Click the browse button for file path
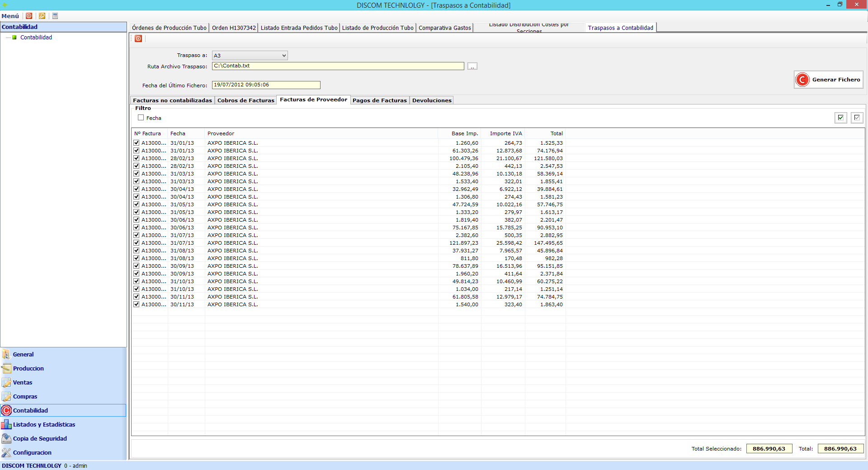Image resolution: width=868 pixels, height=470 pixels. tap(472, 66)
